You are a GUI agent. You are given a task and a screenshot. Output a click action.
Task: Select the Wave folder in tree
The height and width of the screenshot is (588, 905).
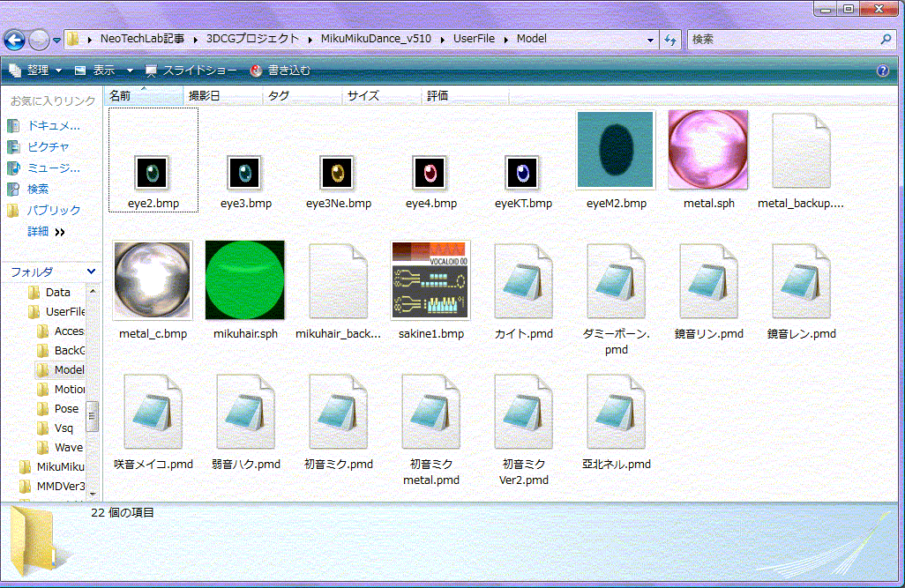[60, 447]
